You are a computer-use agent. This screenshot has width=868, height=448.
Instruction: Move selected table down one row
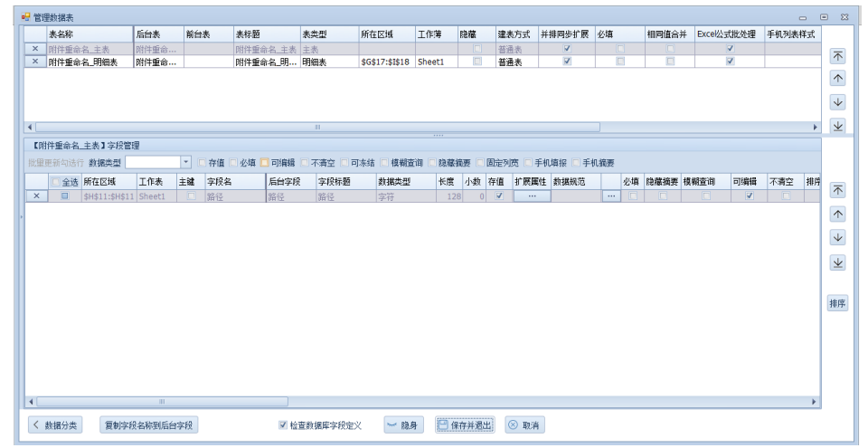(837, 102)
